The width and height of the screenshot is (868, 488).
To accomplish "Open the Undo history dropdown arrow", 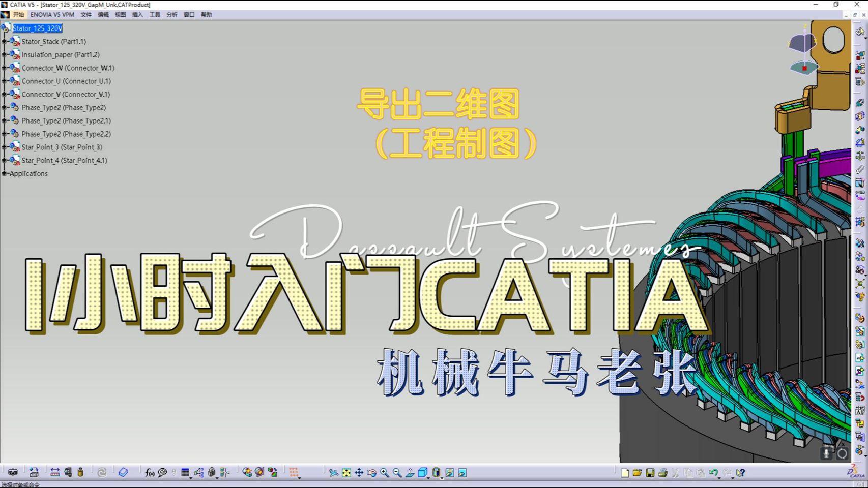I will 720,477.
